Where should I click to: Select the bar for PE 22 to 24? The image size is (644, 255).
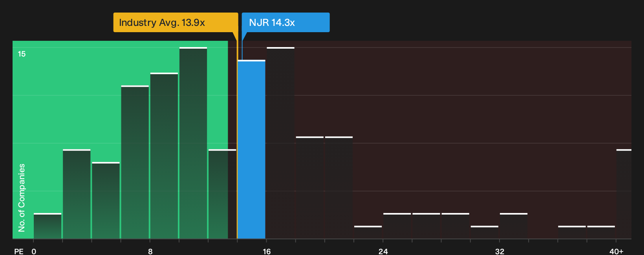coord(368,232)
